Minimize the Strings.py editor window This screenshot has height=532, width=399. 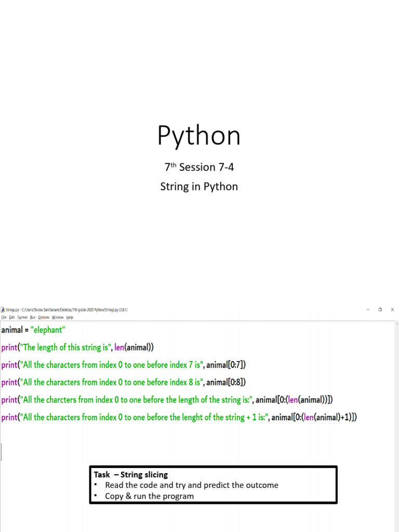click(368, 310)
